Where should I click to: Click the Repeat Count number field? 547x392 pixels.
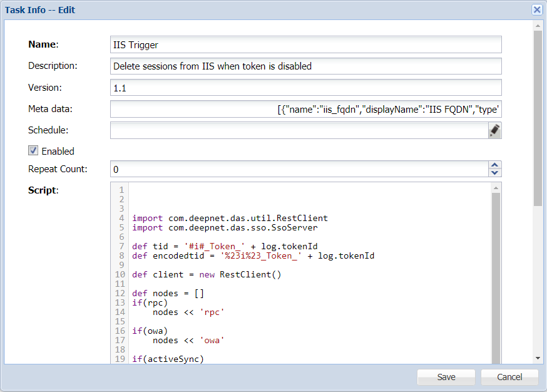(299, 169)
